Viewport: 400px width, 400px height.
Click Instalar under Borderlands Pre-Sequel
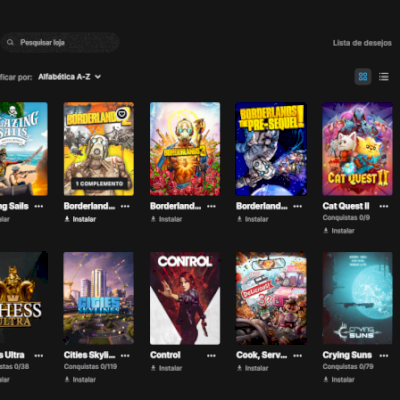[252, 219]
